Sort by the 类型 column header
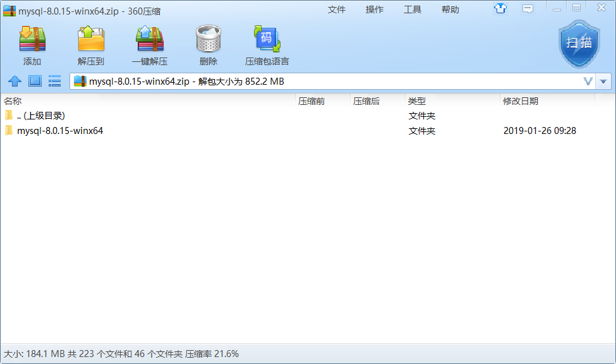The width and height of the screenshot is (616, 364). tap(452, 101)
